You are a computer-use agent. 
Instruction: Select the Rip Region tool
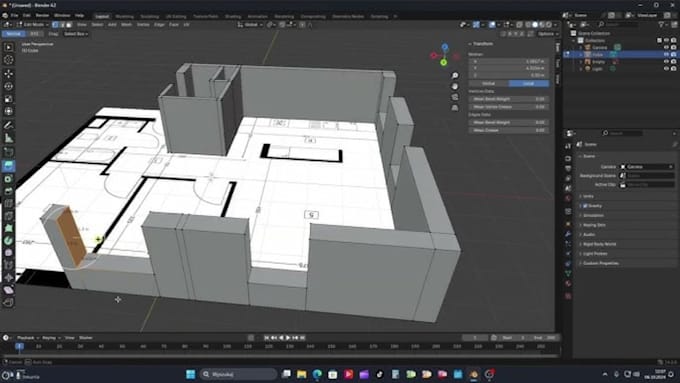coord(9,303)
